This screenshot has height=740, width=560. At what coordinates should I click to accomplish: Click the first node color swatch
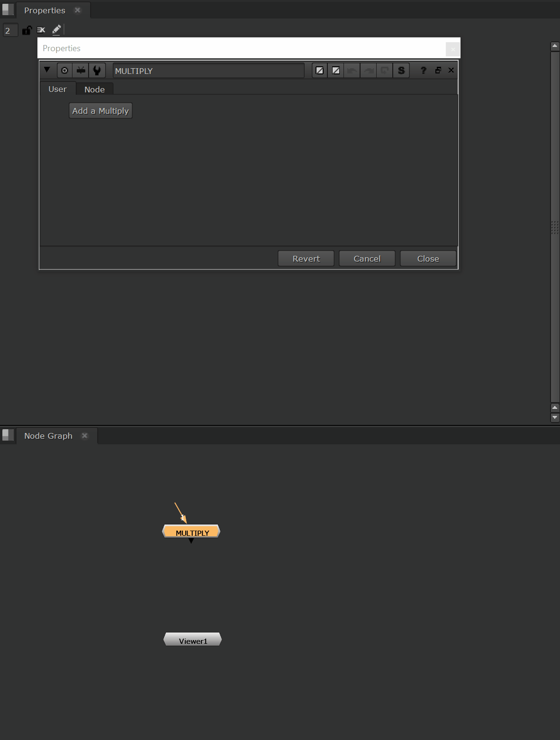(320, 71)
